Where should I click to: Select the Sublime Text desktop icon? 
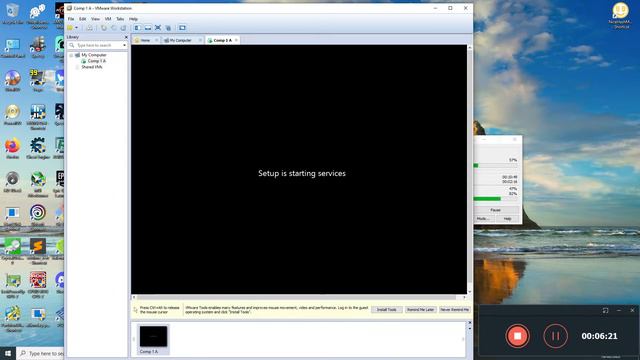click(x=38, y=251)
